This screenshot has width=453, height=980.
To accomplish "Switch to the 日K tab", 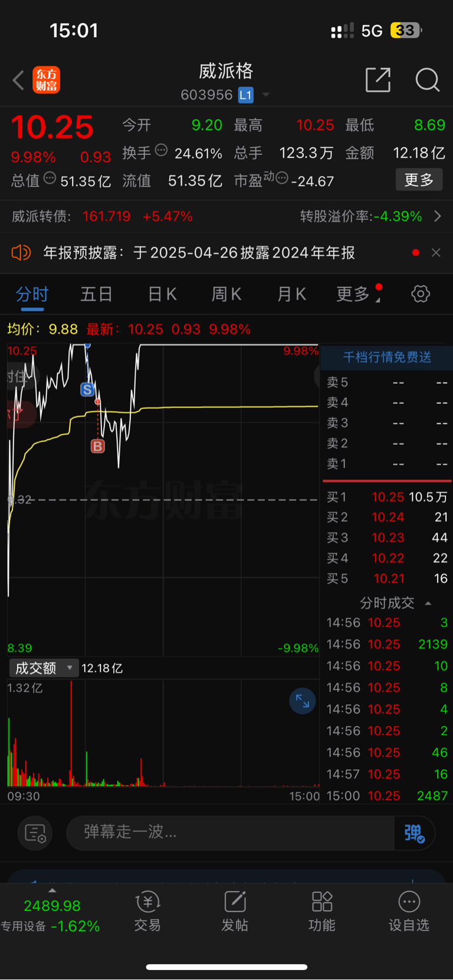I will pyautogui.click(x=162, y=294).
